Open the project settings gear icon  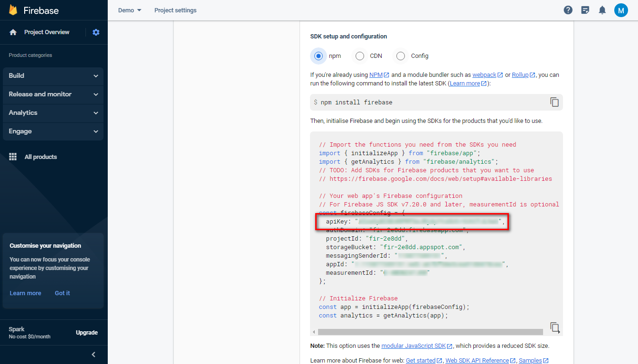coord(96,32)
